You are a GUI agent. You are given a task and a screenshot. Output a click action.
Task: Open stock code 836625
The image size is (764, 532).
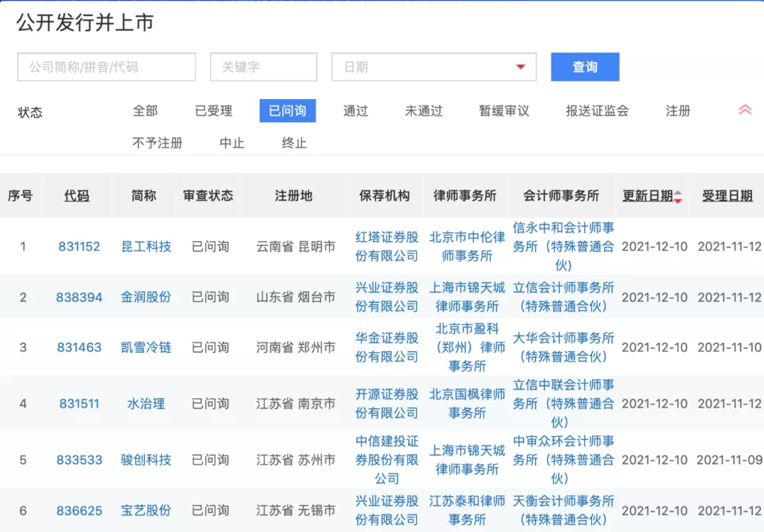pos(79,511)
